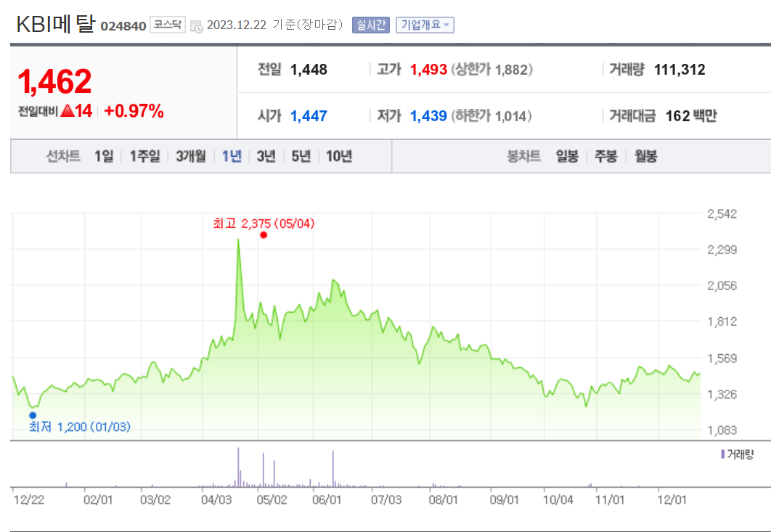Click the 거래대금 value 162 백만

point(691,117)
